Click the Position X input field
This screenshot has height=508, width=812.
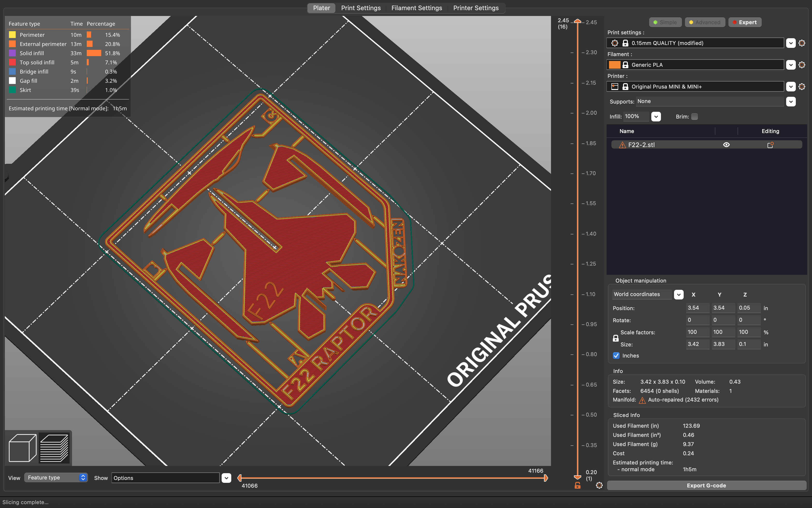coord(698,308)
